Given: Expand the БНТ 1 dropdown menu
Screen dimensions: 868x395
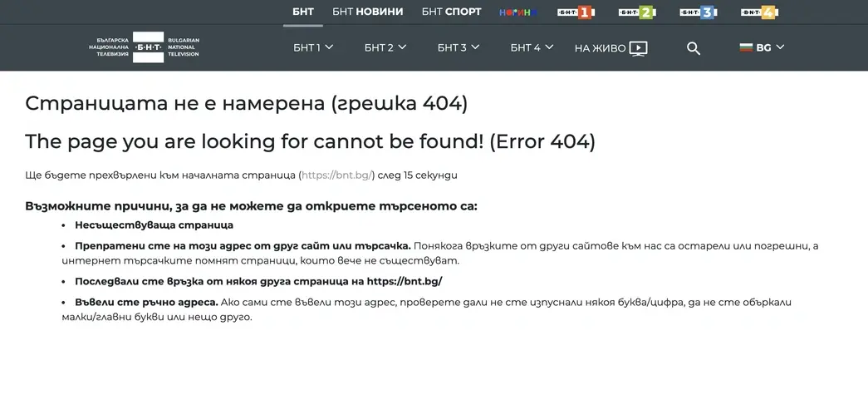Looking at the screenshot, I should pyautogui.click(x=329, y=47).
